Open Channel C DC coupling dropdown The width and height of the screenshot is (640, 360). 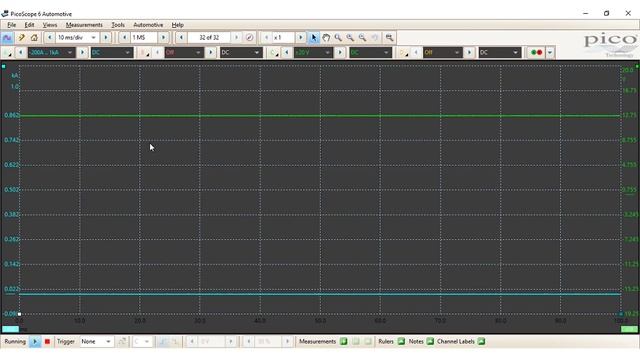pyautogui.click(x=370, y=53)
